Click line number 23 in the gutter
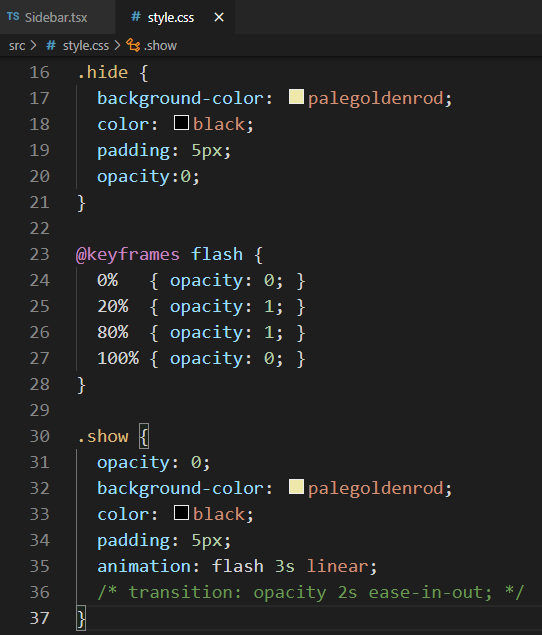542x635 pixels. tap(40, 255)
